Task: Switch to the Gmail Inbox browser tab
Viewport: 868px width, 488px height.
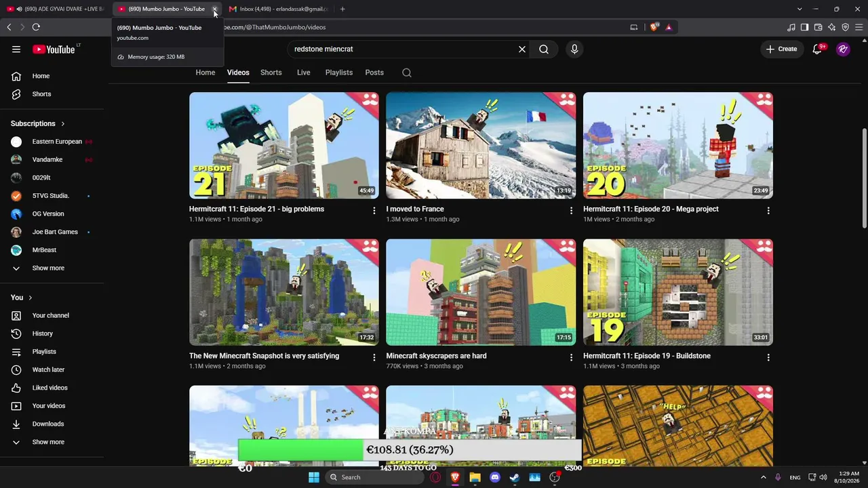Action: [x=279, y=9]
